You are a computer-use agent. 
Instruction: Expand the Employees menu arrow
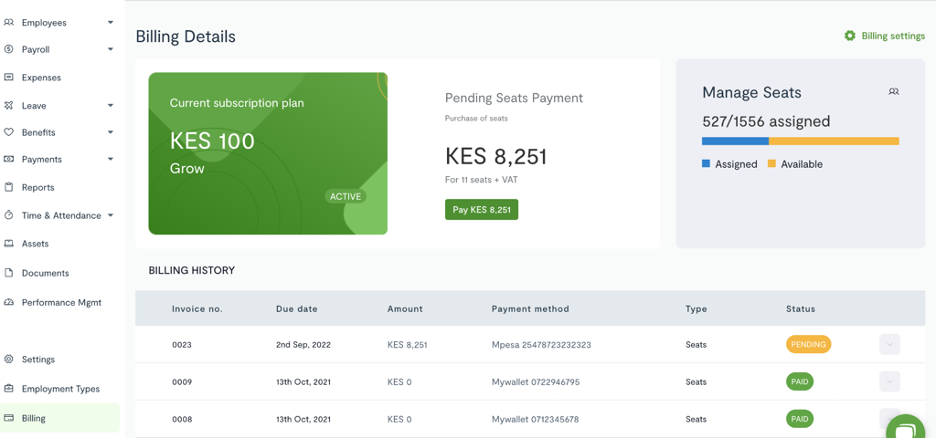click(x=110, y=23)
